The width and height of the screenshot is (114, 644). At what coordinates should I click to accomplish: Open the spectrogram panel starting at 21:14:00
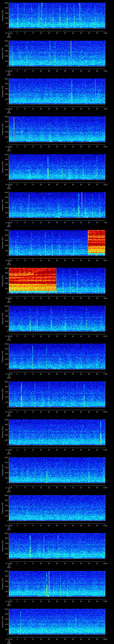click(57, 508)
